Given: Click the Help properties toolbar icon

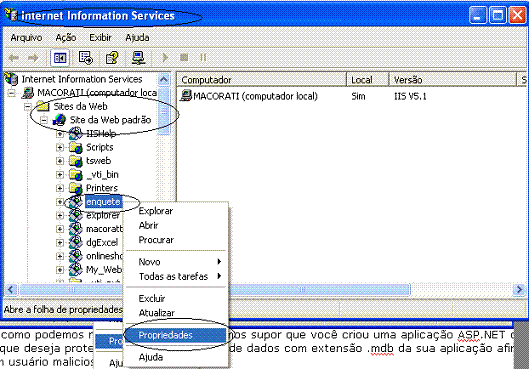Looking at the screenshot, I should tap(112, 58).
